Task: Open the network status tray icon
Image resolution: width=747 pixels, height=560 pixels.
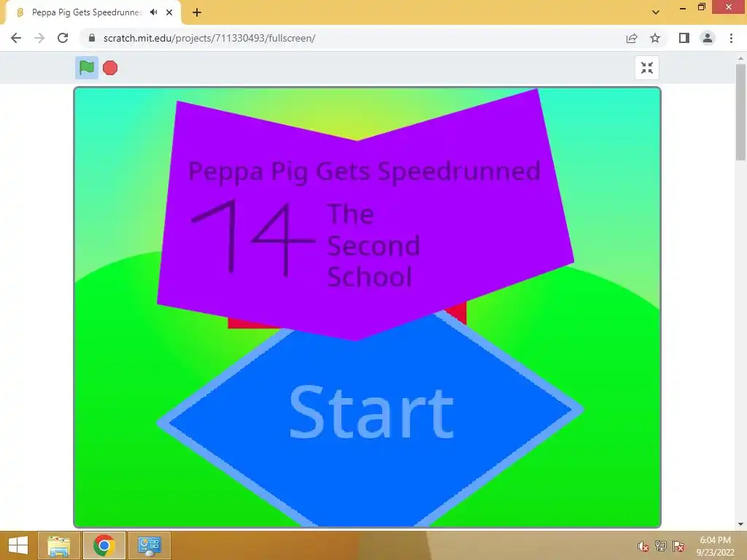Action: [661, 546]
